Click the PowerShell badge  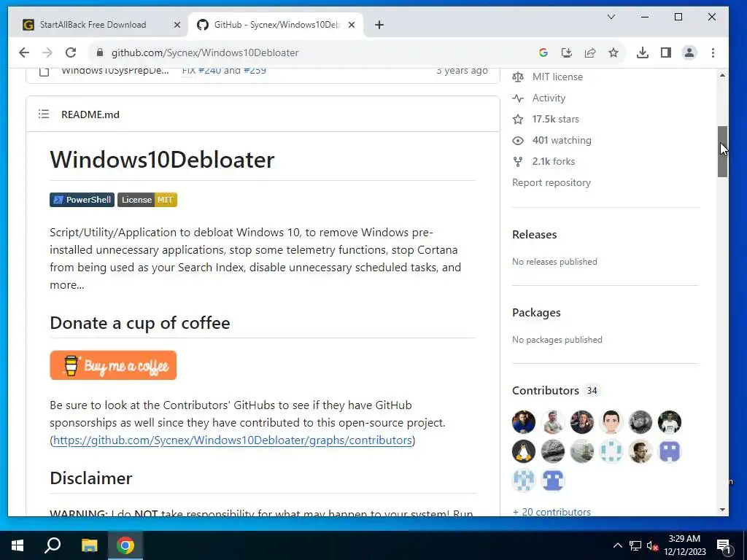[x=82, y=200]
